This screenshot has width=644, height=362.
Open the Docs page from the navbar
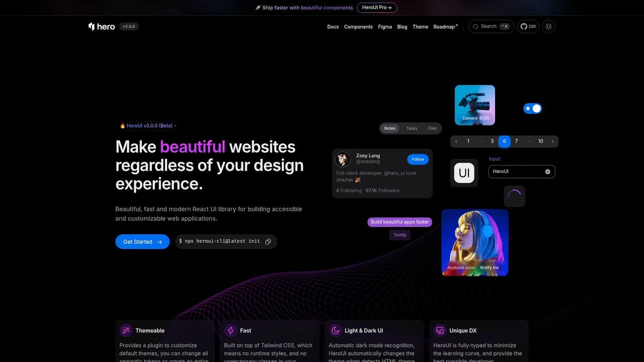333,27
